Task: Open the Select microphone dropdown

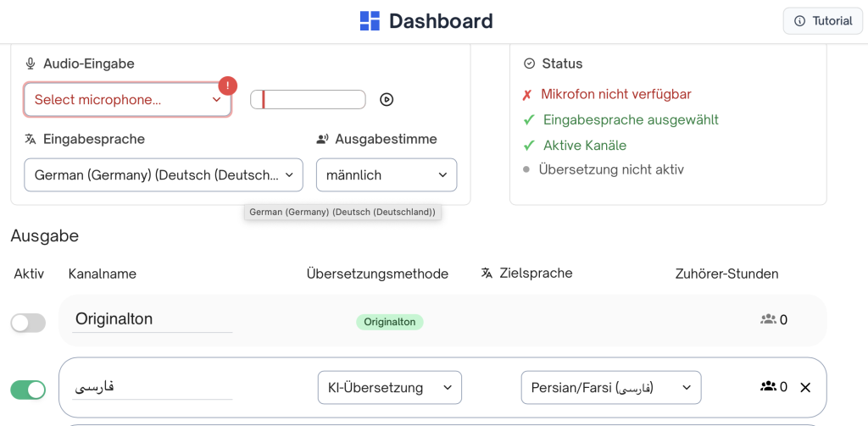Action: coord(127,100)
